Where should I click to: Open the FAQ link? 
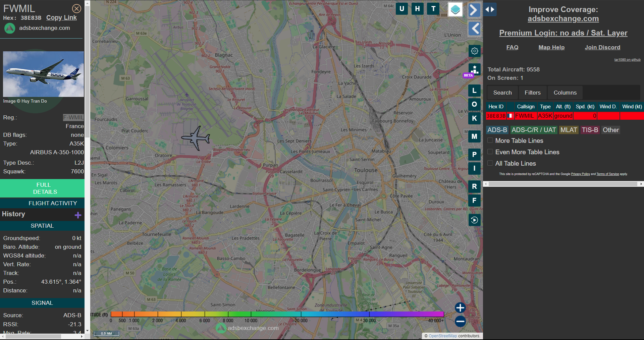512,47
